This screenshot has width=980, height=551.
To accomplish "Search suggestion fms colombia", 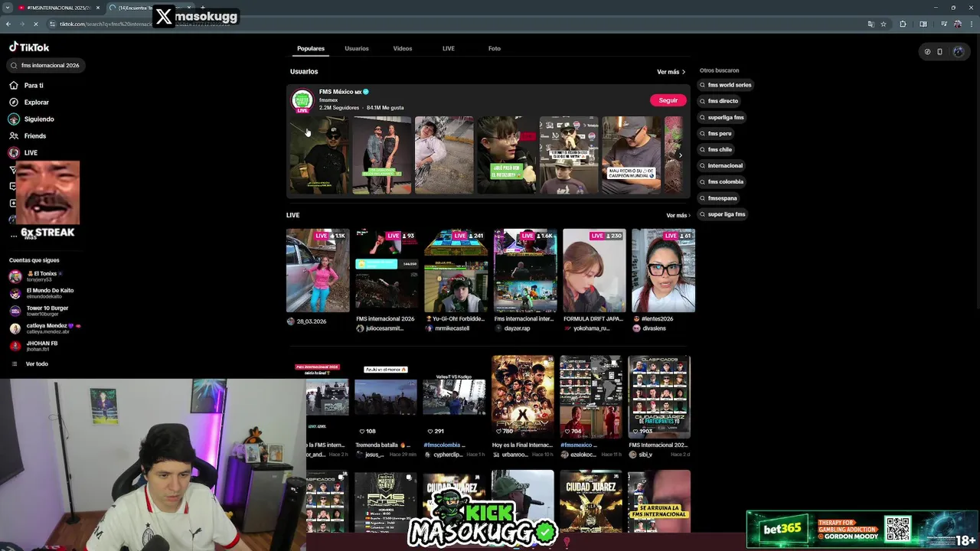I will pyautogui.click(x=722, y=181).
